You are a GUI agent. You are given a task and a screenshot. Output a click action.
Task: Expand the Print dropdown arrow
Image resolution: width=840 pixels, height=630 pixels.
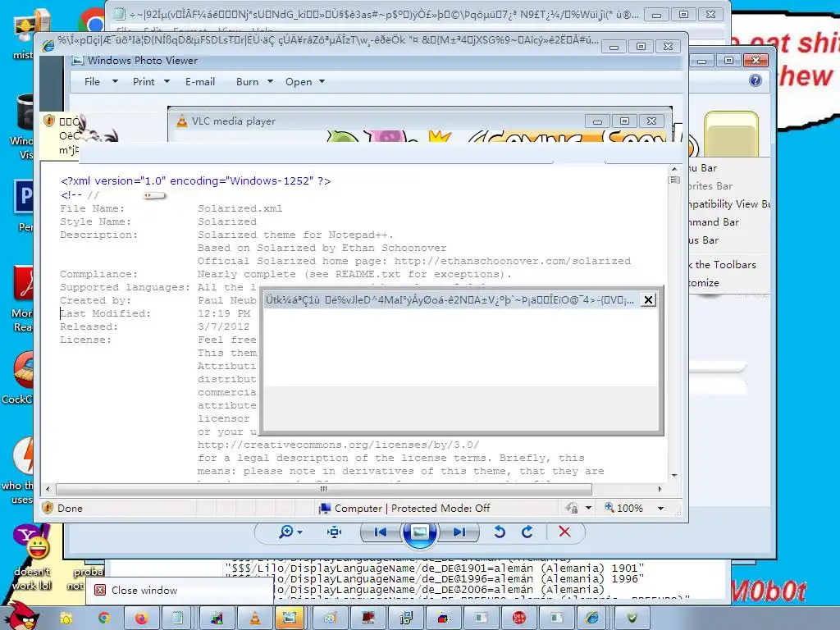167,81
